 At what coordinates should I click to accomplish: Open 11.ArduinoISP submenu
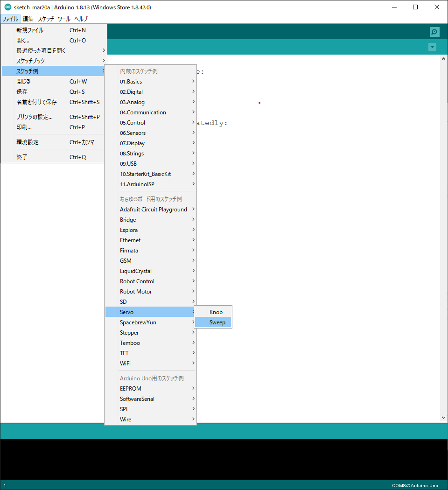pyautogui.click(x=151, y=184)
